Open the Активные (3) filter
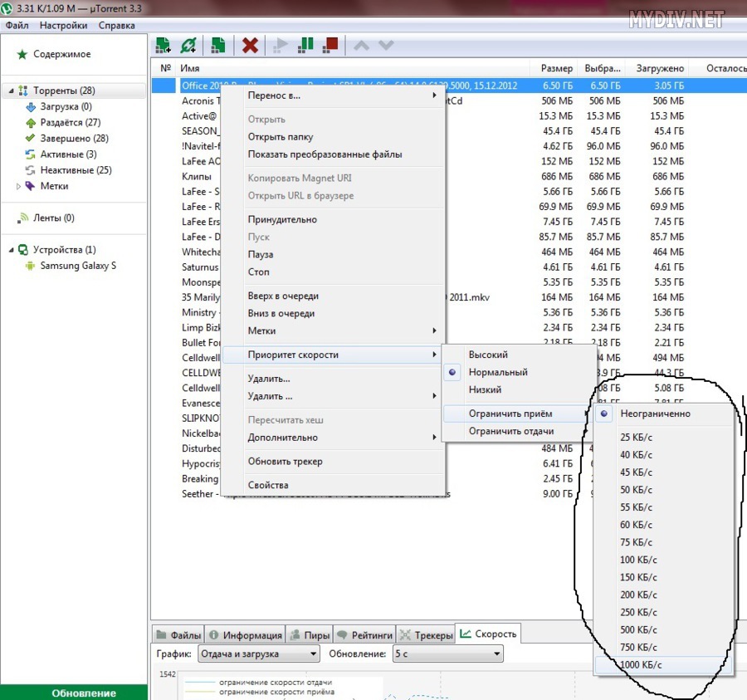Viewport: 747px width, 700px height. (x=61, y=154)
